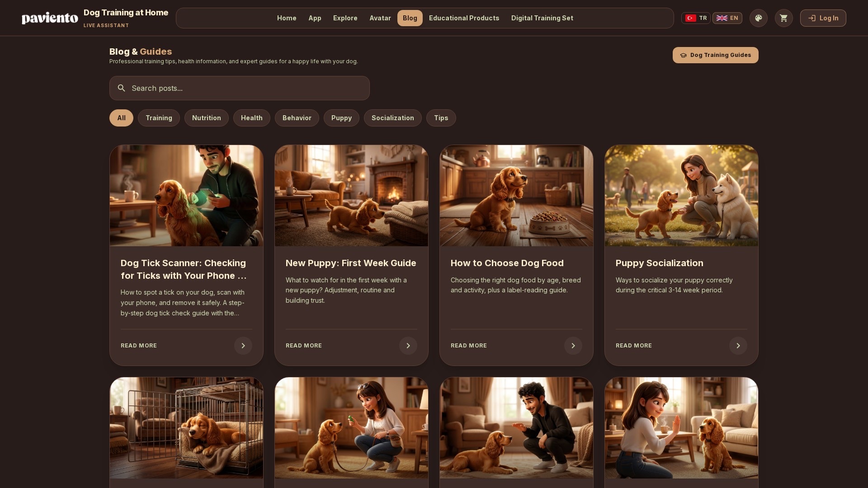Click the Log In button
Image resolution: width=868 pixels, height=488 pixels.
click(823, 18)
